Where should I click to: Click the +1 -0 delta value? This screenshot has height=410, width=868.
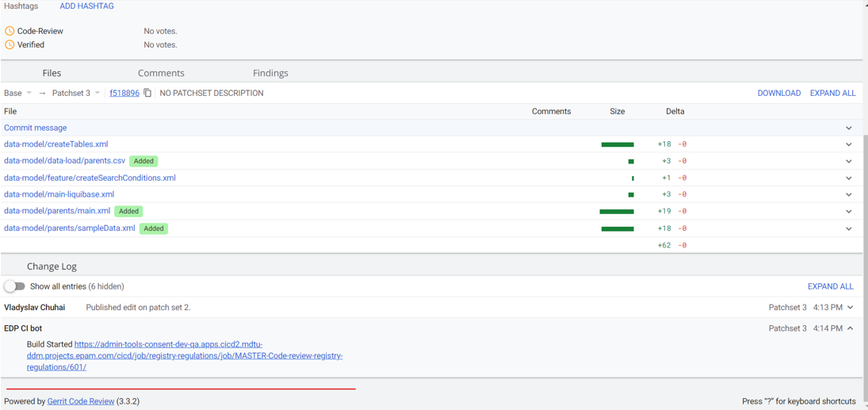click(x=675, y=178)
